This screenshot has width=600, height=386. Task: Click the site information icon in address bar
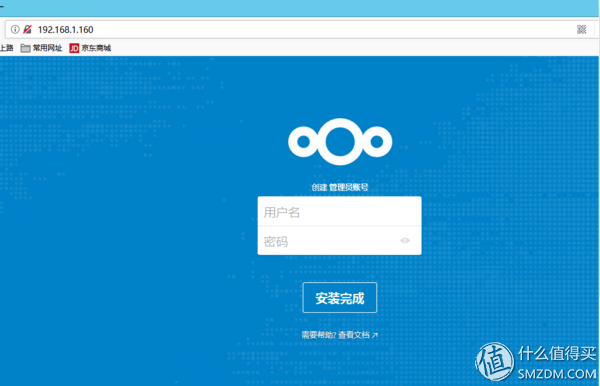(x=15, y=29)
